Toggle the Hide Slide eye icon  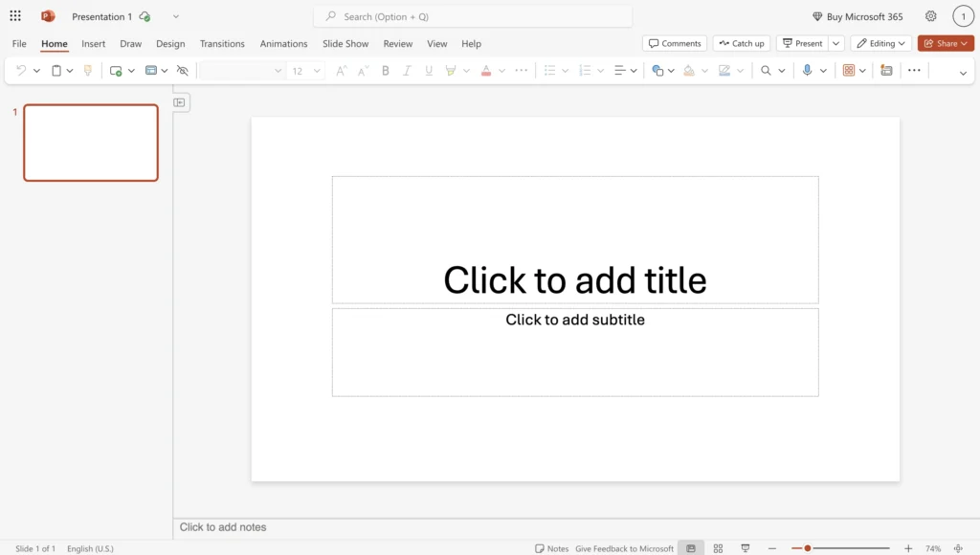tap(183, 71)
